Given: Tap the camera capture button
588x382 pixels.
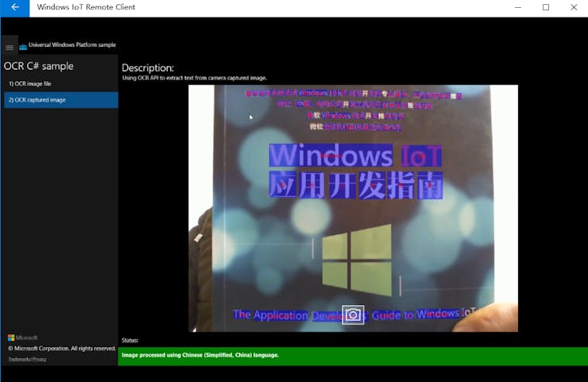Looking at the screenshot, I should 353,315.
